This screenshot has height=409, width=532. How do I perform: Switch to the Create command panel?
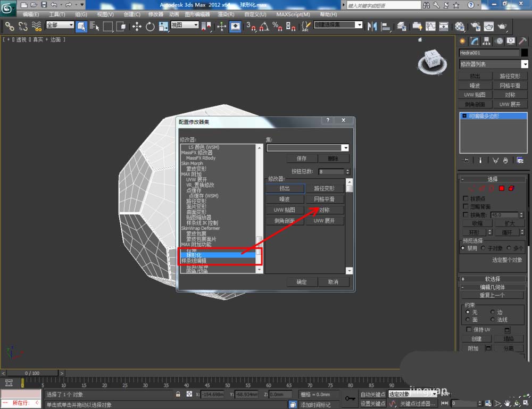click(x=462, y=41)
